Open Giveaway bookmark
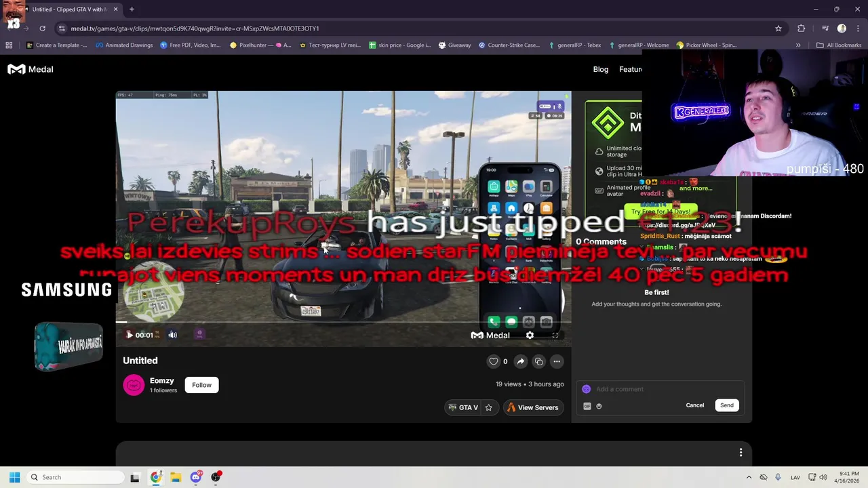This screenshot has width=868, height=488. click(x=454, y=45)
